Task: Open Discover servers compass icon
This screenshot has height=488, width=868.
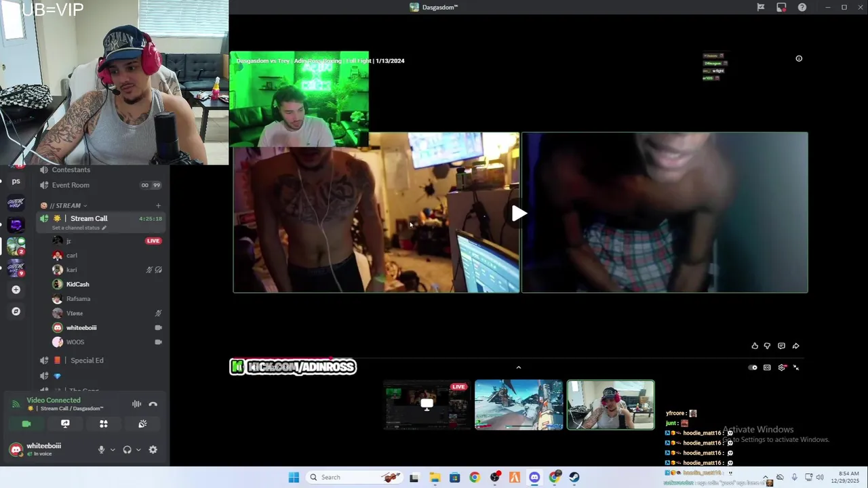Action: [x=16, y=311]
